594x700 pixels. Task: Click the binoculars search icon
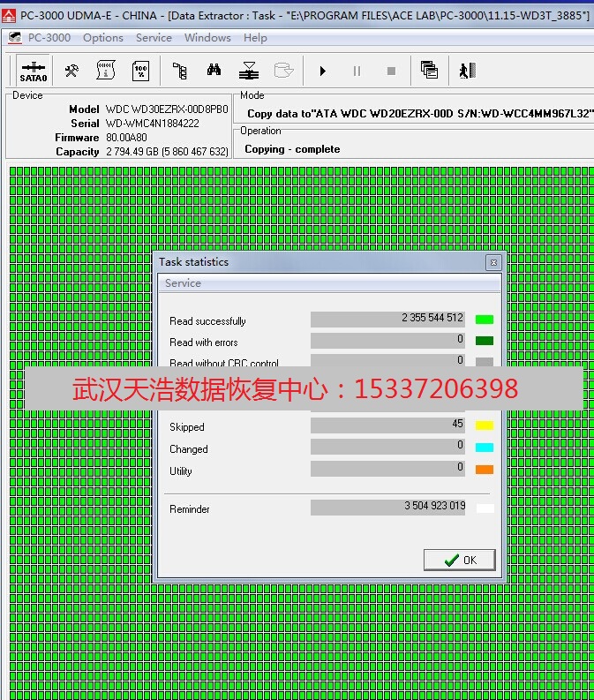tap(214, 71)
